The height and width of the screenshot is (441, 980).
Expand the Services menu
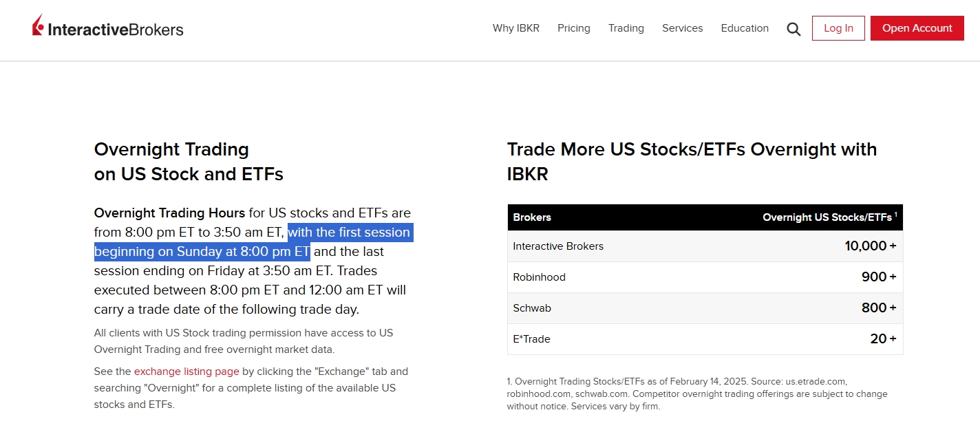tap(682, 28)
